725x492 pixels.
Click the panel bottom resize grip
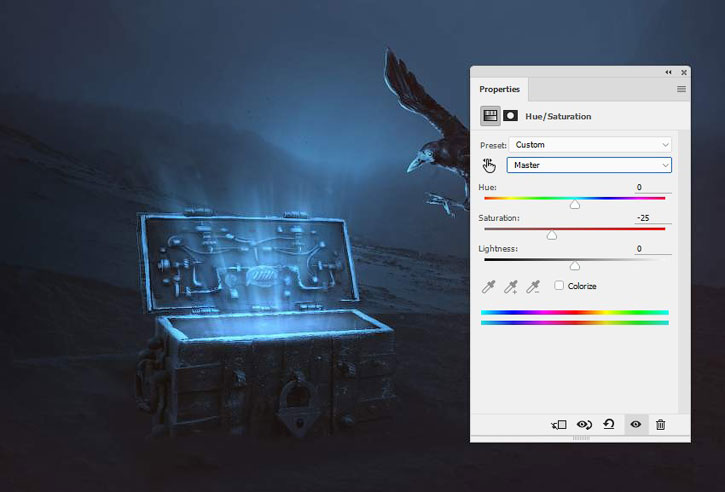581,438
